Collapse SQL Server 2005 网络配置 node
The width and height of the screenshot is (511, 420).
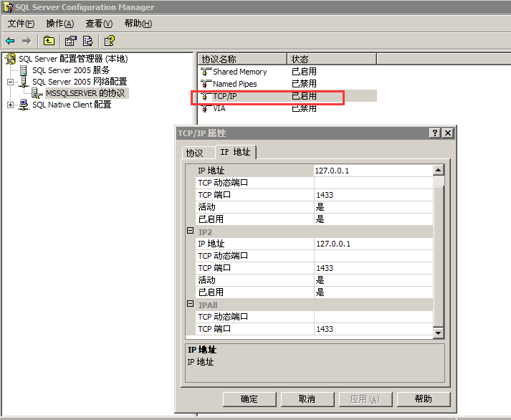coord(11,82)
